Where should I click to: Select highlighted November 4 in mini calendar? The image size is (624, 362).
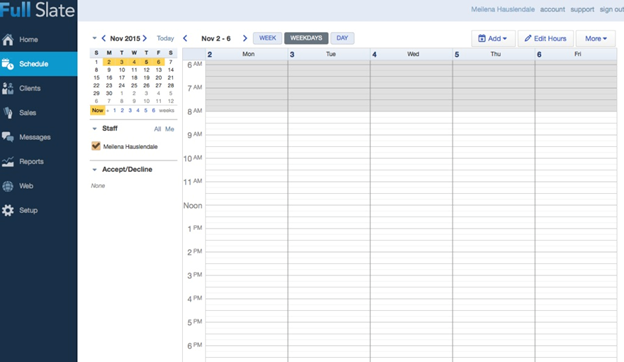click(x=134, y=62)
